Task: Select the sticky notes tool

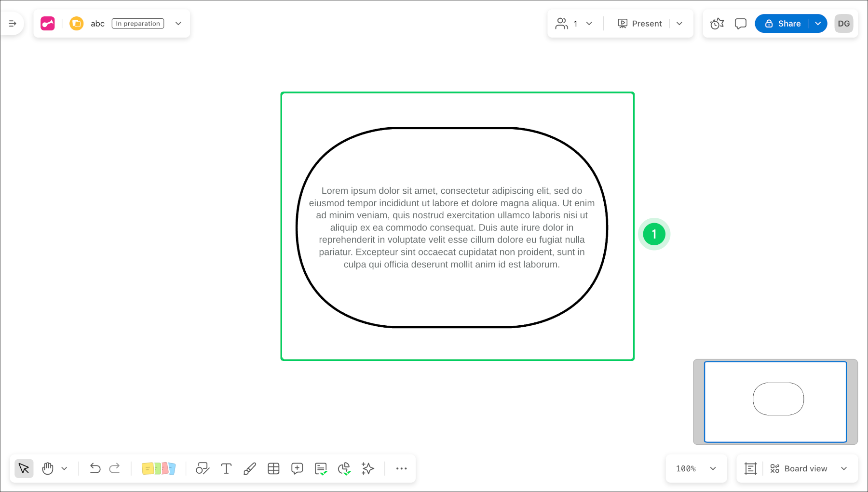Action: click(x=159, y=468)
